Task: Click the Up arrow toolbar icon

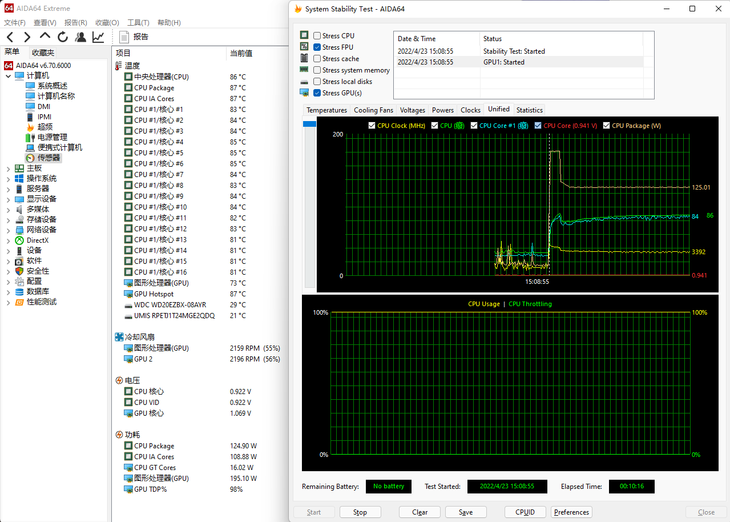Action: click(45, 36)
